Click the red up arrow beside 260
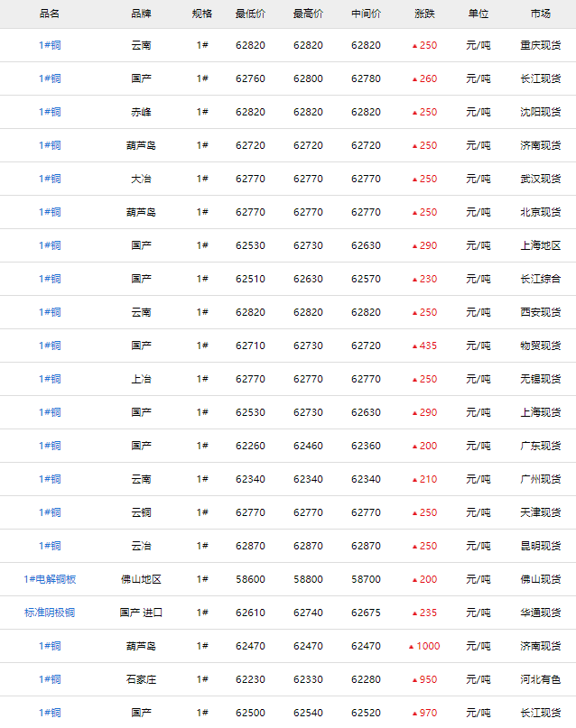 click(414, 79)
